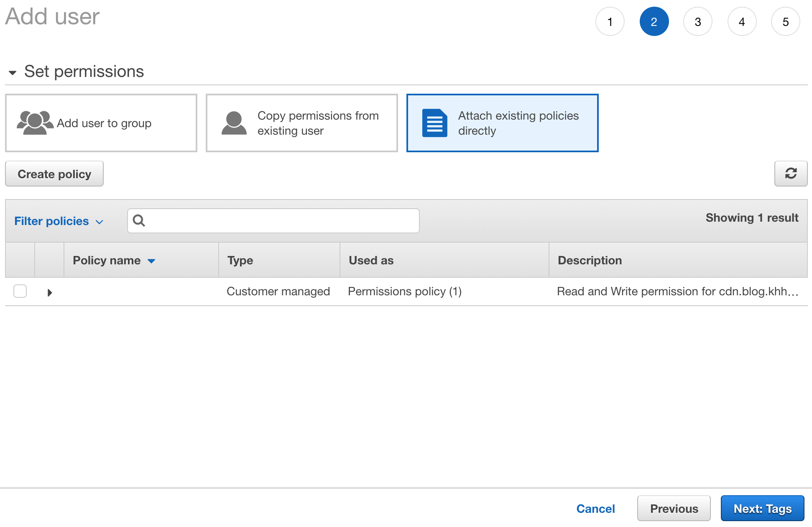Proceed with Next: Tags button
812x527 pixels.
762,509
